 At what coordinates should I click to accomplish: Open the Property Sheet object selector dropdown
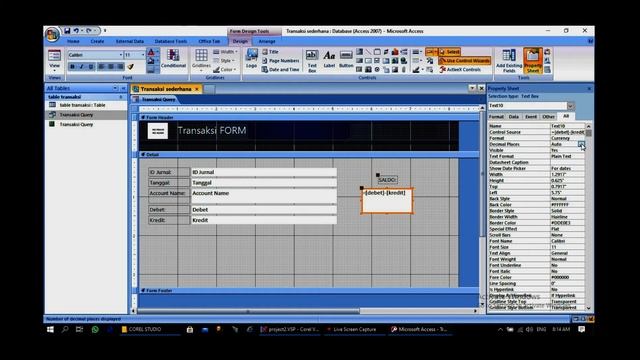(571, 106)
